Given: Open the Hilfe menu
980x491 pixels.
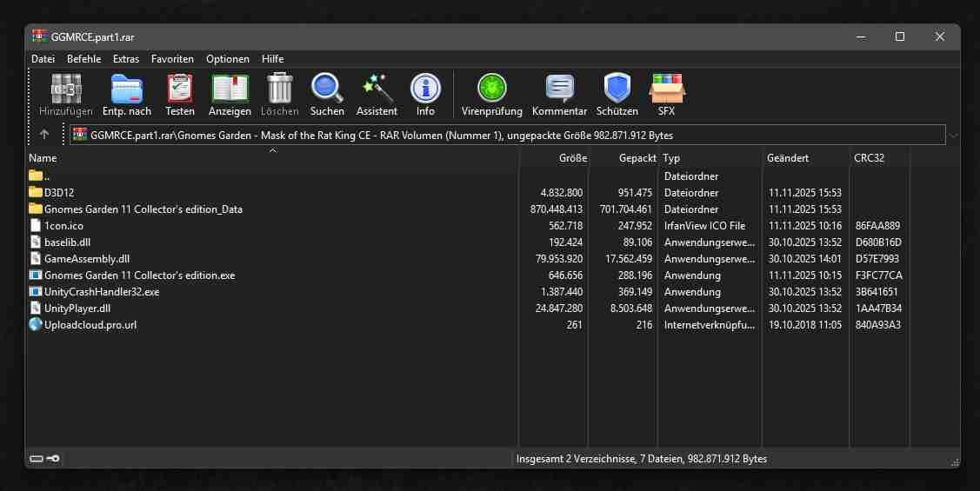Looking at the screenshot, I should pyautogui.click(x=272, y=59).
